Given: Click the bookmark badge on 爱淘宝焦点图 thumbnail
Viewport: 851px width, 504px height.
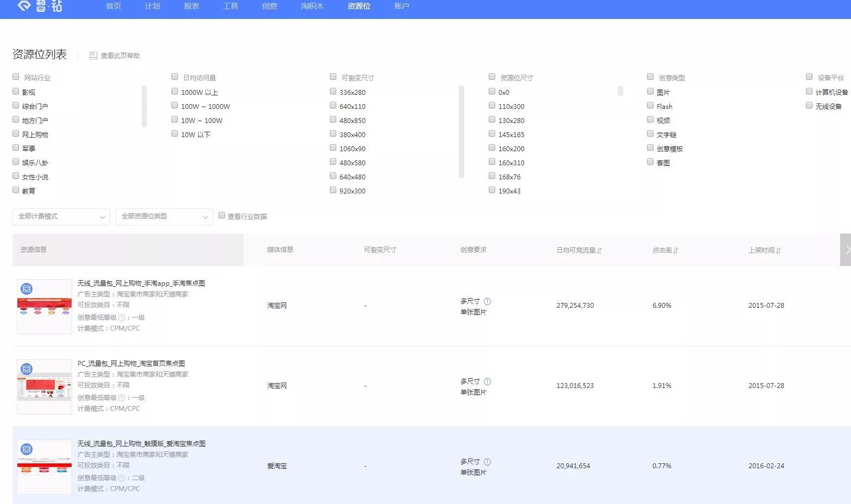Looking at the screenshot, I should [27, 449].
